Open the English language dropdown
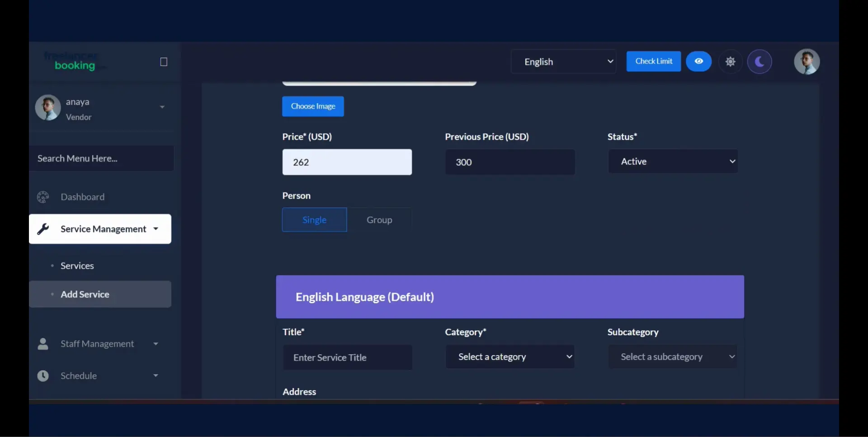Screen dimensions: 868x437 tap(563, 62)
